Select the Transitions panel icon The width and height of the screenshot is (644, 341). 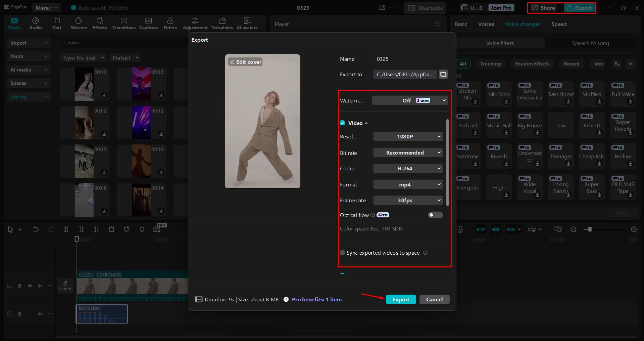(x=123, y=23)
